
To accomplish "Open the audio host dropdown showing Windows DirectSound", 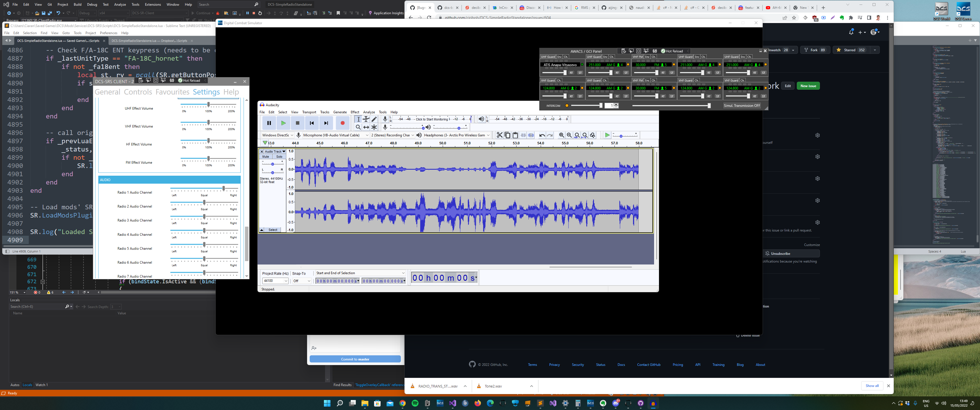I will (x=277, y=135).
